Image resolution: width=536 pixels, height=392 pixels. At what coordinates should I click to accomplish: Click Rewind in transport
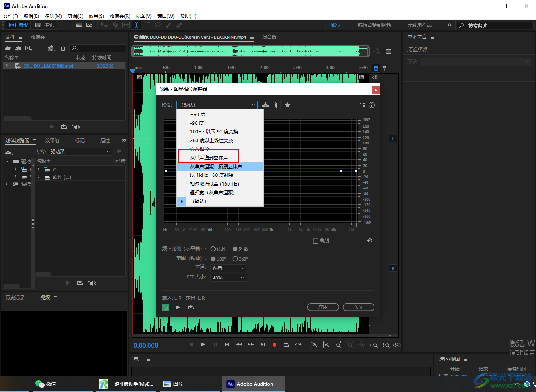[x=239, y=345]
